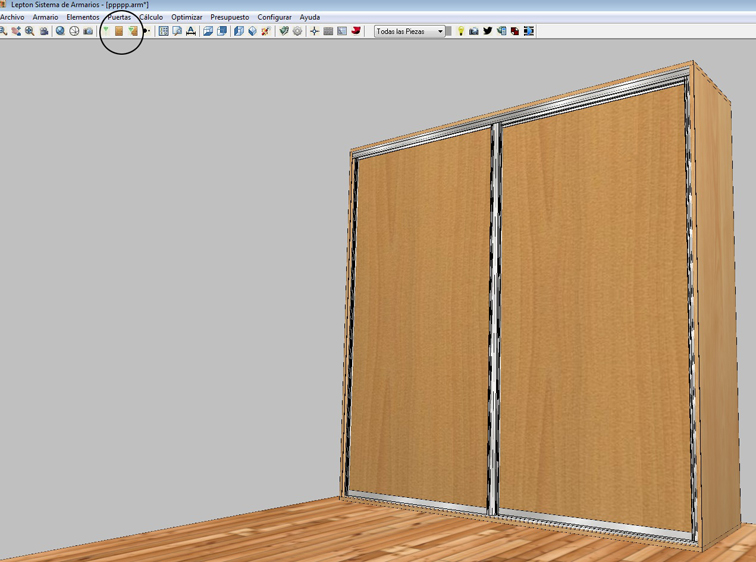Open the Ayuda menu
756x562 pixels.
tap(310, 17)
